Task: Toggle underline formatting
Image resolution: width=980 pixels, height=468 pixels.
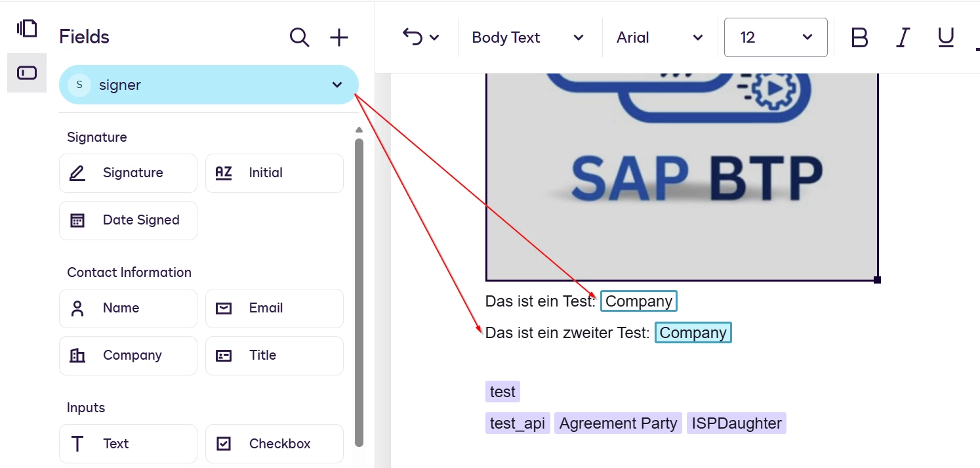Action: 946,38
